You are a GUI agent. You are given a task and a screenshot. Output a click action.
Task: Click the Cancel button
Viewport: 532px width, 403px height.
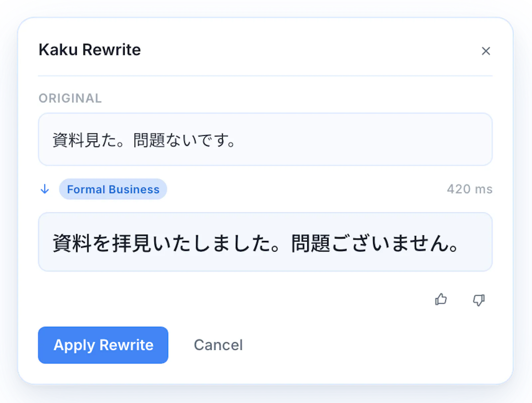[218, 345]
